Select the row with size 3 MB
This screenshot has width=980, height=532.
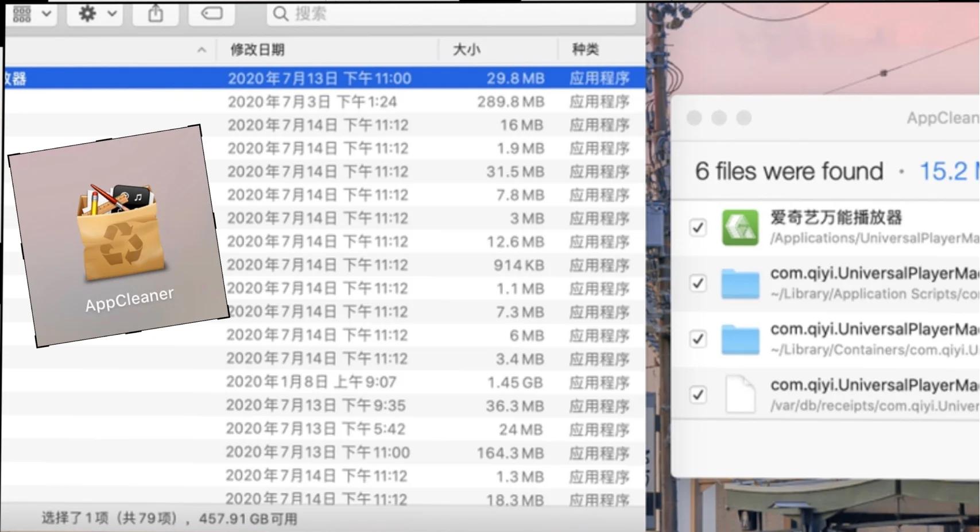(324, 218)
